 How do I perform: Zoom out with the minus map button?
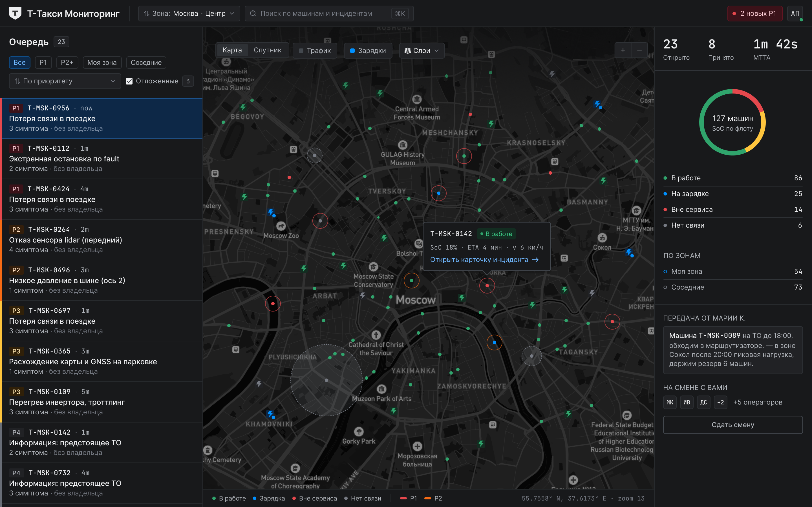tap(639, 50)
